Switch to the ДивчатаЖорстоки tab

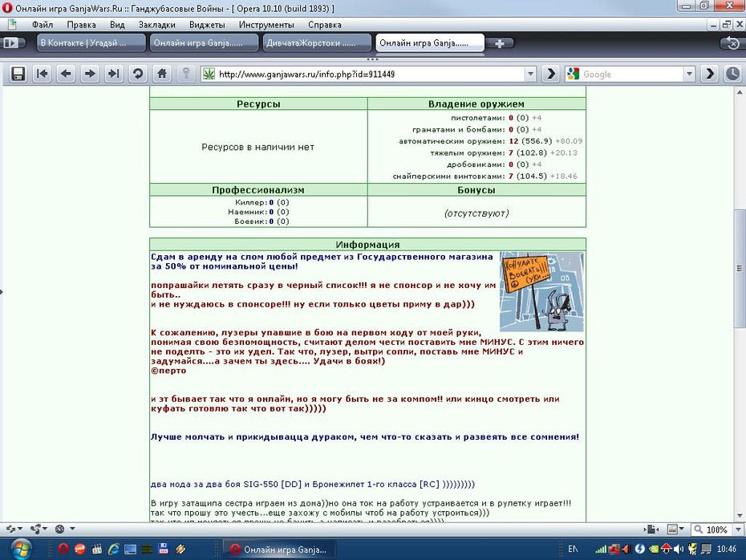[x=317, y=43]
